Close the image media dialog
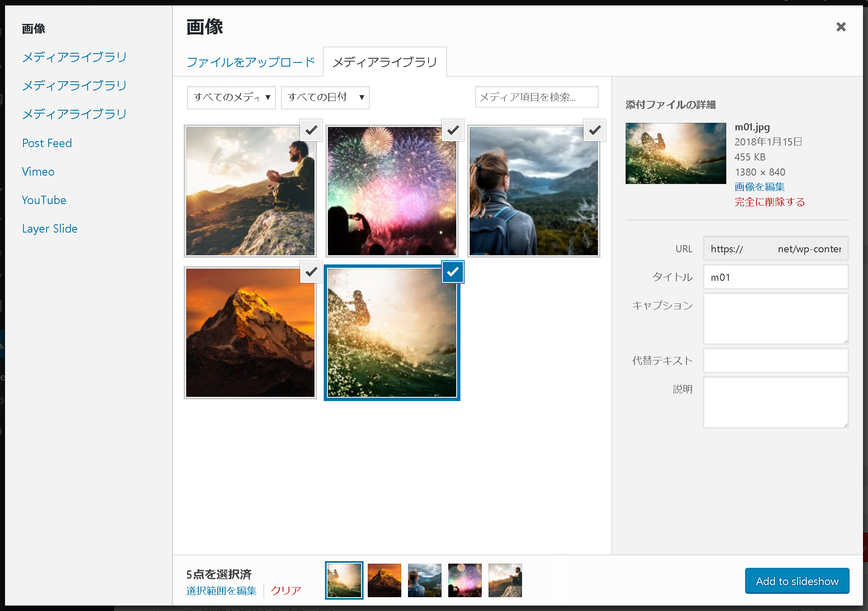This screenshot has width=868, height=611. (x=841, y=27)
